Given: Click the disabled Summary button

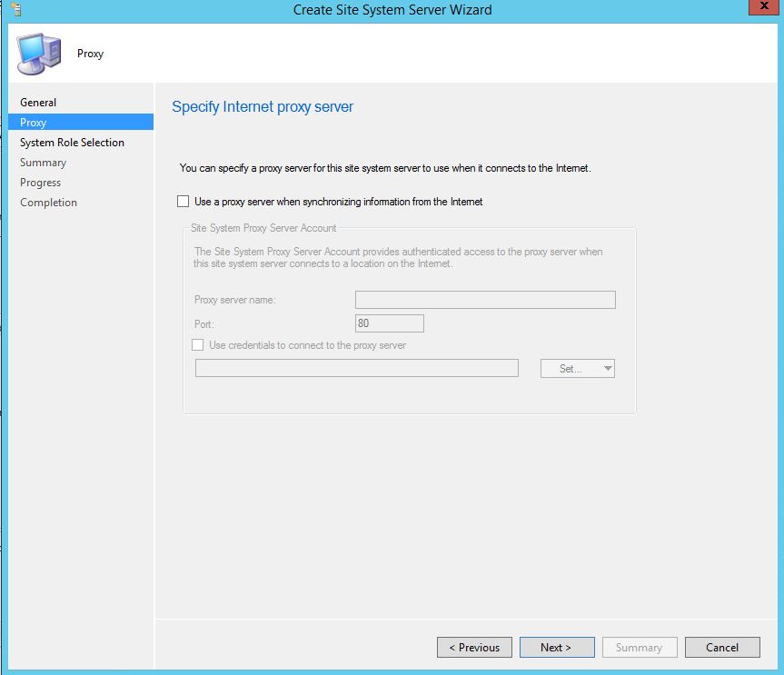Looking at the screenshot, I should pyautogui.click(x=639, y=647).
